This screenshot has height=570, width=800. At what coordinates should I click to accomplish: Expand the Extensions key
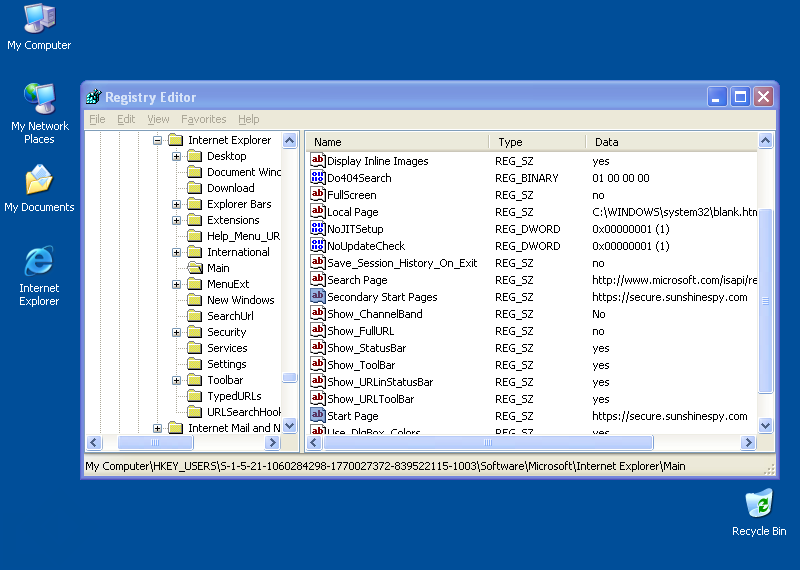click(177, 220)
